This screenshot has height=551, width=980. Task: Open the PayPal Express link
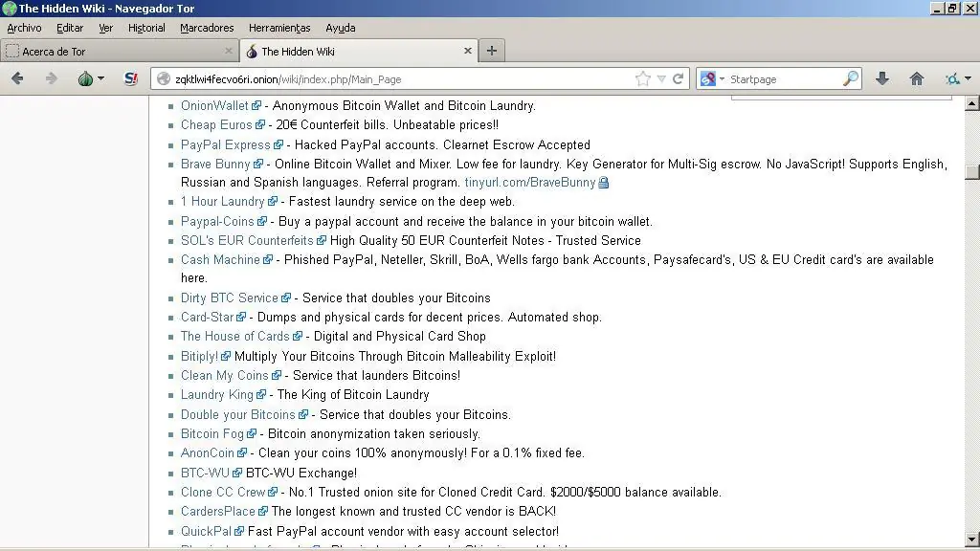click(226, 145)
